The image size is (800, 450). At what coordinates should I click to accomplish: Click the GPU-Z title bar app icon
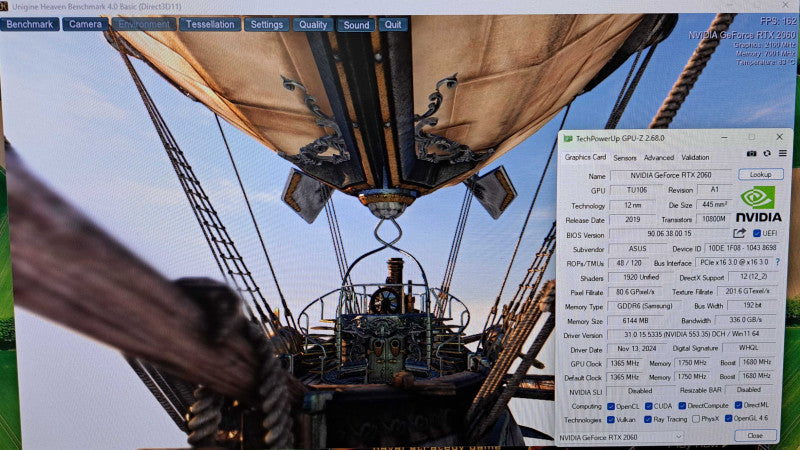(x=568, y=138)
